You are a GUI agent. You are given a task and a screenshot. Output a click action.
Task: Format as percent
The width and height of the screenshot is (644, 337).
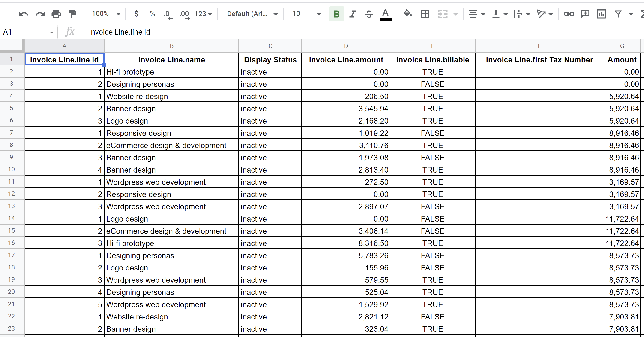[x=152, y=14]
